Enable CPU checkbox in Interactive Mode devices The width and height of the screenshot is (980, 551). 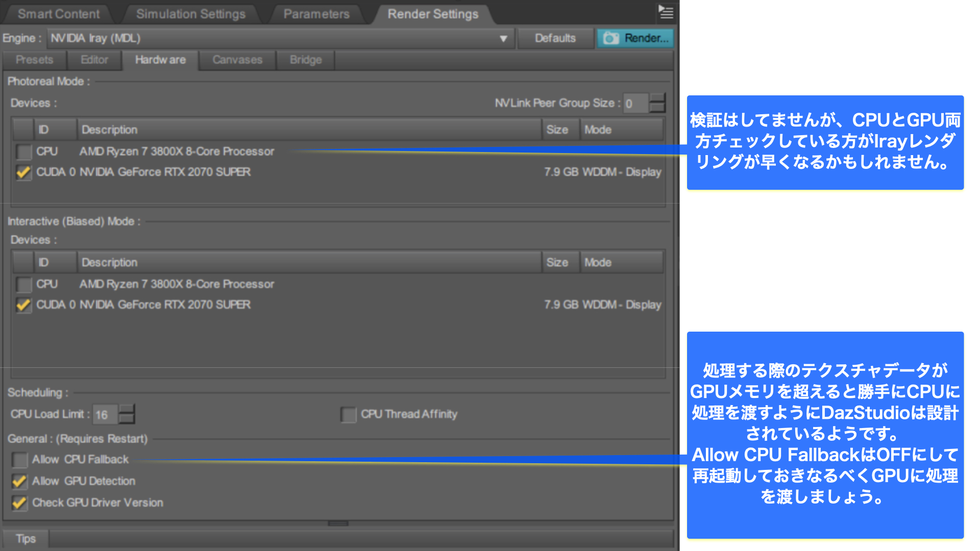coord(23,284)
